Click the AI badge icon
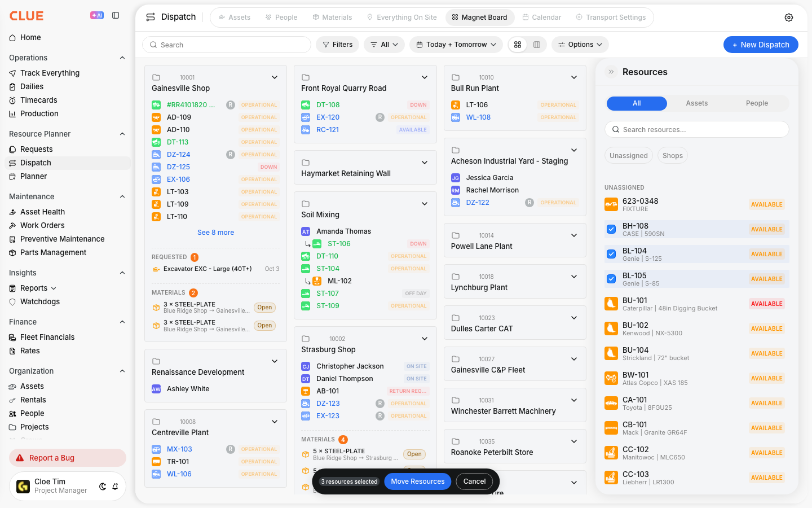 (97, 15)
